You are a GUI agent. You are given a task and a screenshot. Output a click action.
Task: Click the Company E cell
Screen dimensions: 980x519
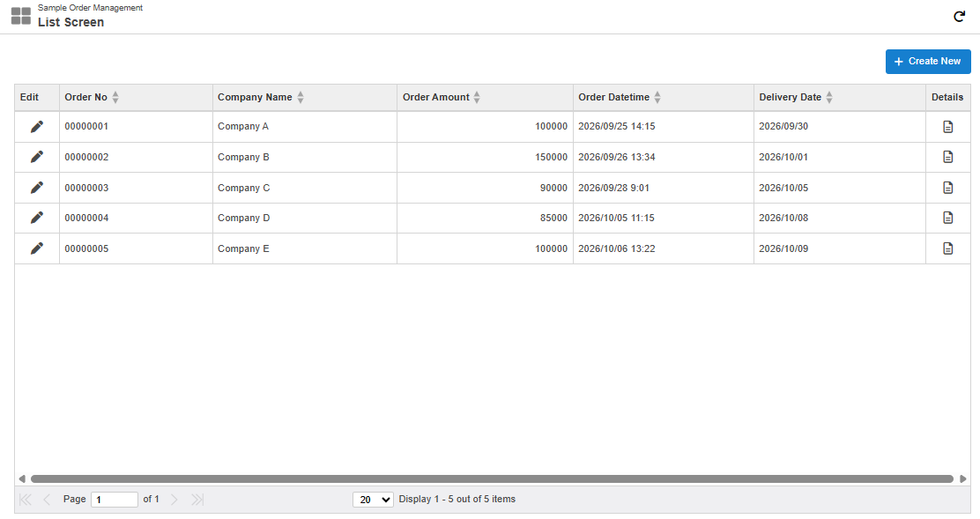coord(304,248)
